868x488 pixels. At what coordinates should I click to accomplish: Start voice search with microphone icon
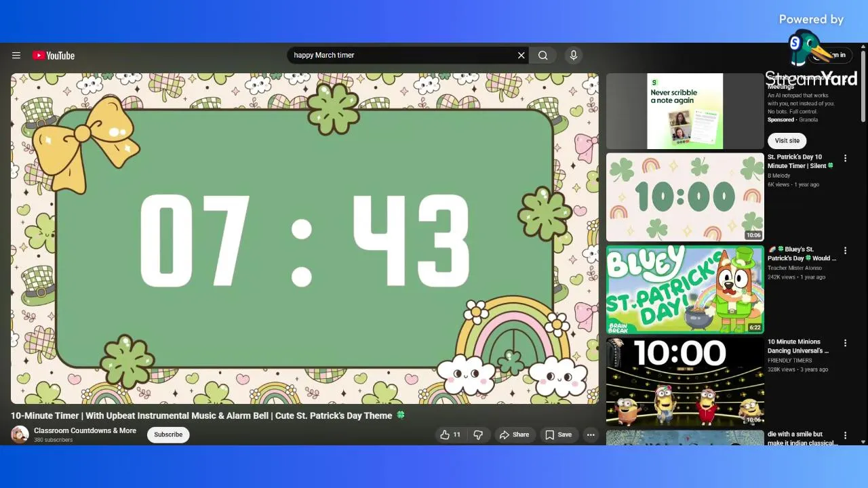point(574,56)
